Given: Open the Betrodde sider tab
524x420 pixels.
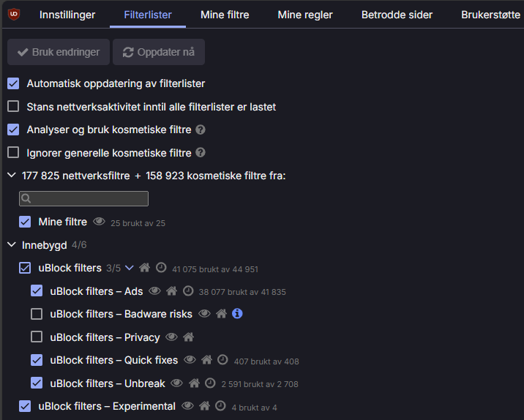Looking at the screenshot, I should 397,15.
